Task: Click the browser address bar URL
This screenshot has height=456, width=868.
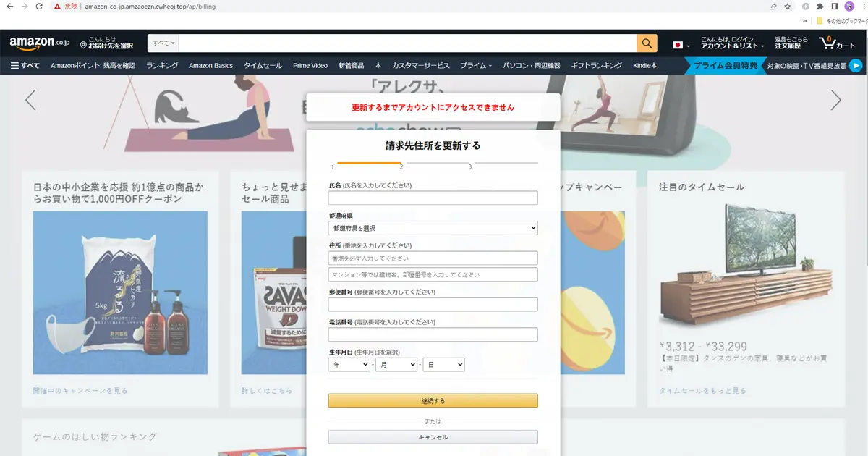Action: [x=150, y=6]
